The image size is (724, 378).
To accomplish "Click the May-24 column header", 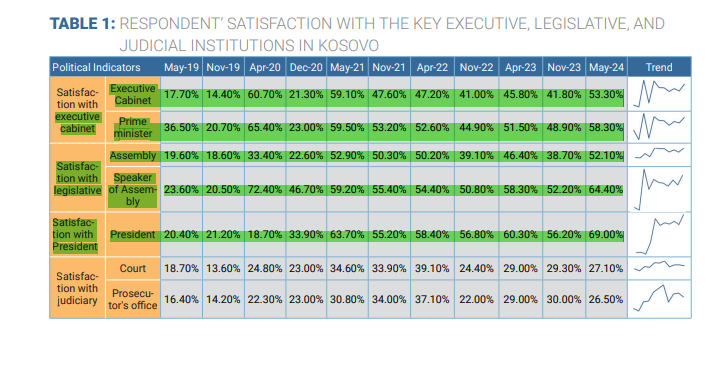I will coord(606,67).
